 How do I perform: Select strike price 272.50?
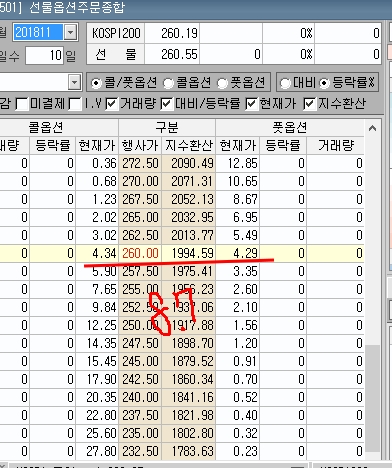point(140,163)
